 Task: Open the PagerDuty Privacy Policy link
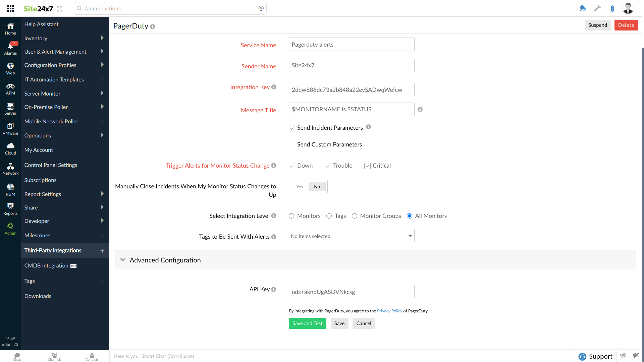pos(389,311)
